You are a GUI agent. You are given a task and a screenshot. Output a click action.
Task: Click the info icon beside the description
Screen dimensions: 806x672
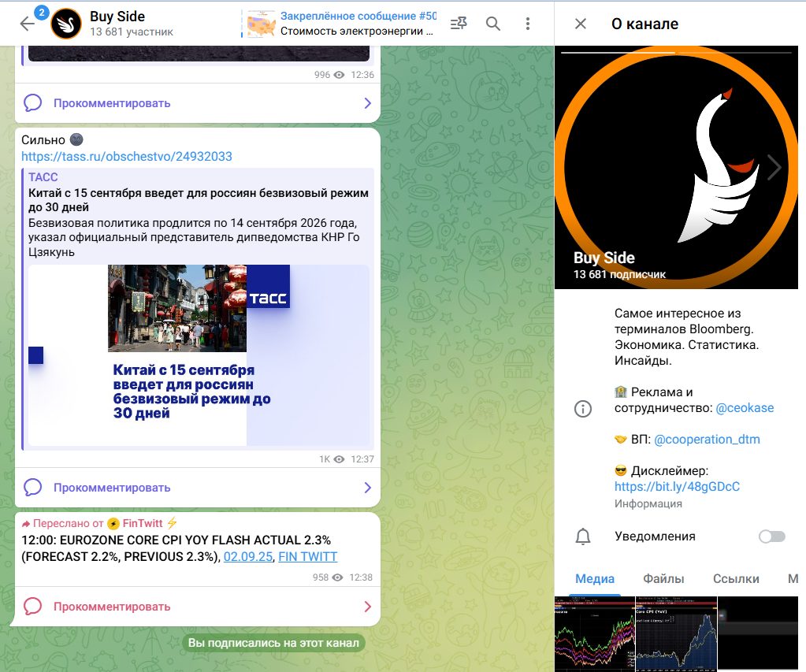click(x=583, y=409)
